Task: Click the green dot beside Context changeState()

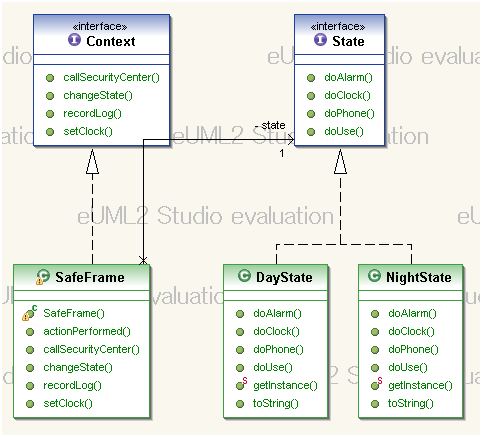Action: (50, 96)
